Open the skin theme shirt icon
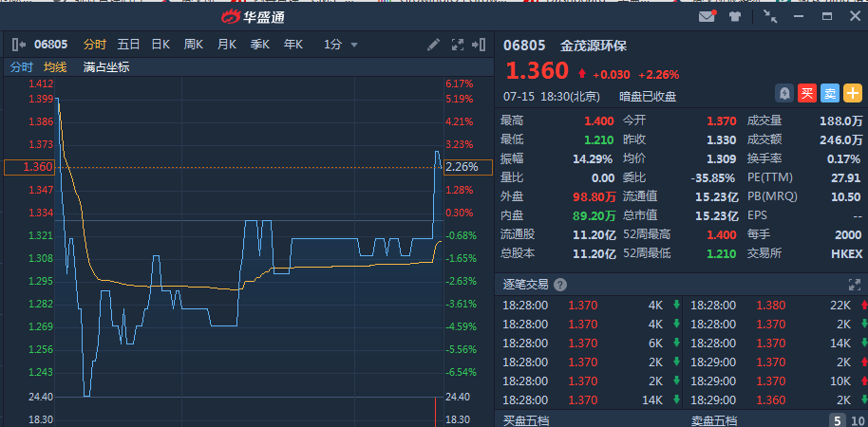Screen dimensions: 868x427 tap(735, 16)
